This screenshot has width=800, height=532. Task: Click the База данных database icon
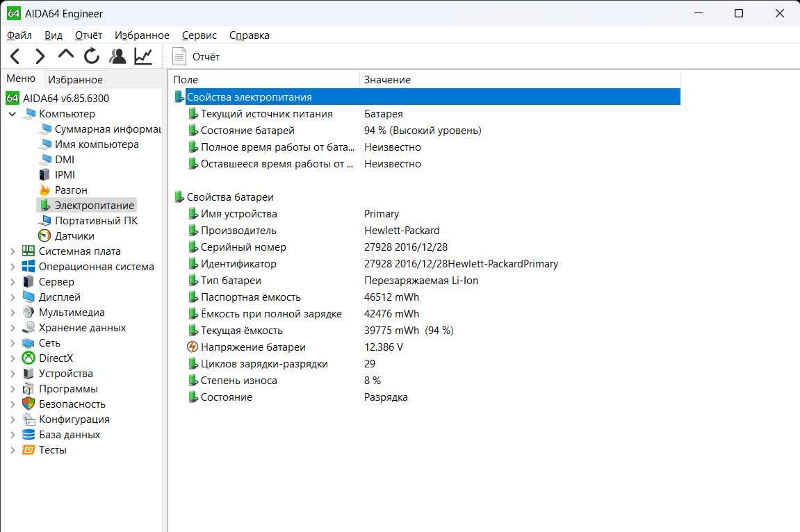point(28,435)
